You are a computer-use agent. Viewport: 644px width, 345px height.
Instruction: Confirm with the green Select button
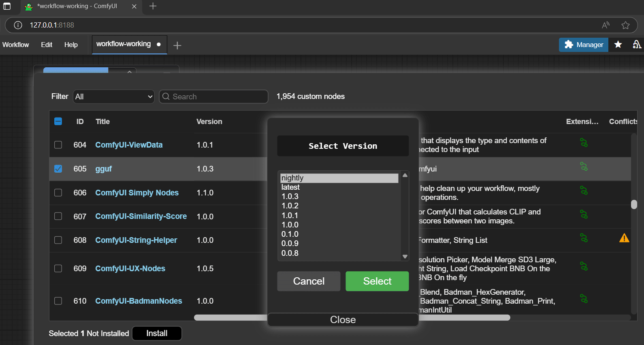[377, 281]
